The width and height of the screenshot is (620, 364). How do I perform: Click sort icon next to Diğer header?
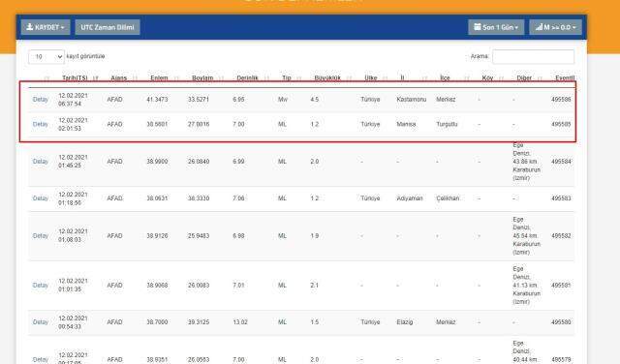(x=540, y=78)
